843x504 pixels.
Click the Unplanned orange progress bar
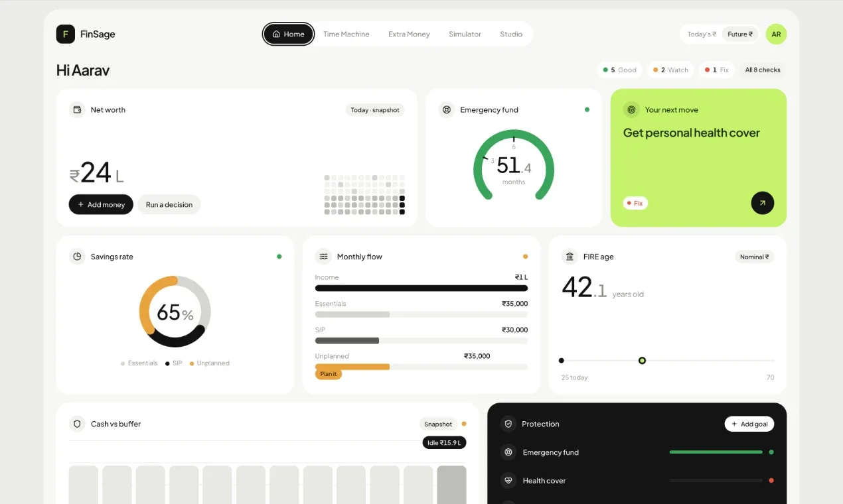click(x=352, y=367)
